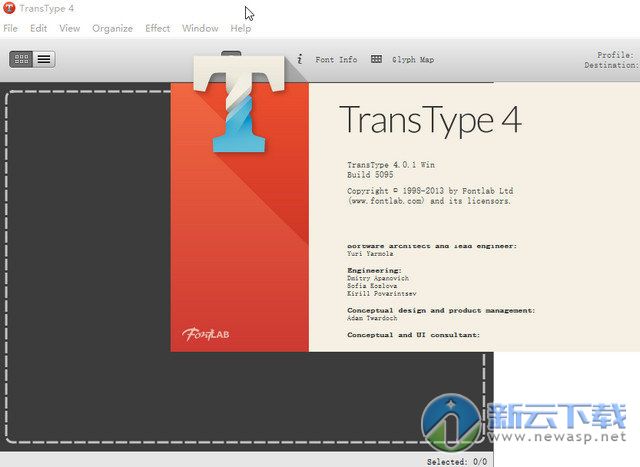Viewport: 640px width, 467px height.
Task: Click the Glyph Map grid icon
Action: [376, 59]
